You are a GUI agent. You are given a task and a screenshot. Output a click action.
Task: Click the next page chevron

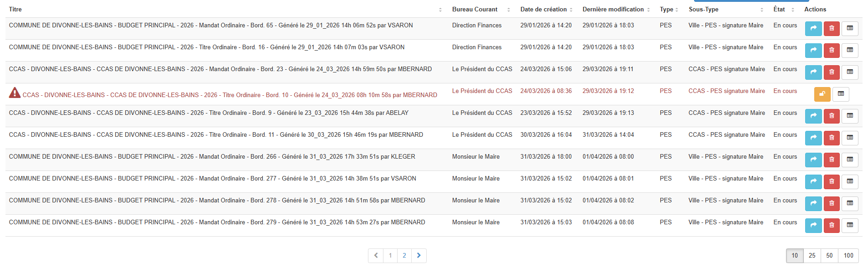[x=419, y=256]
